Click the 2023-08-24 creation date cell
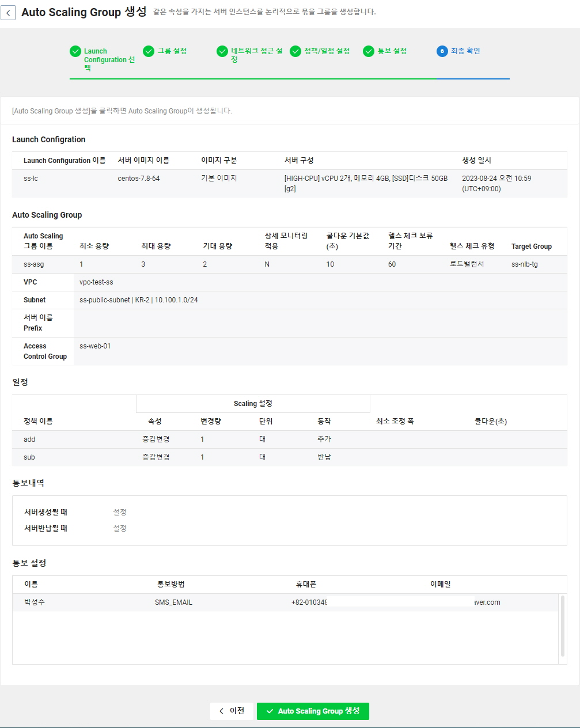The image size is (580, 728). (x=496, y=183)
